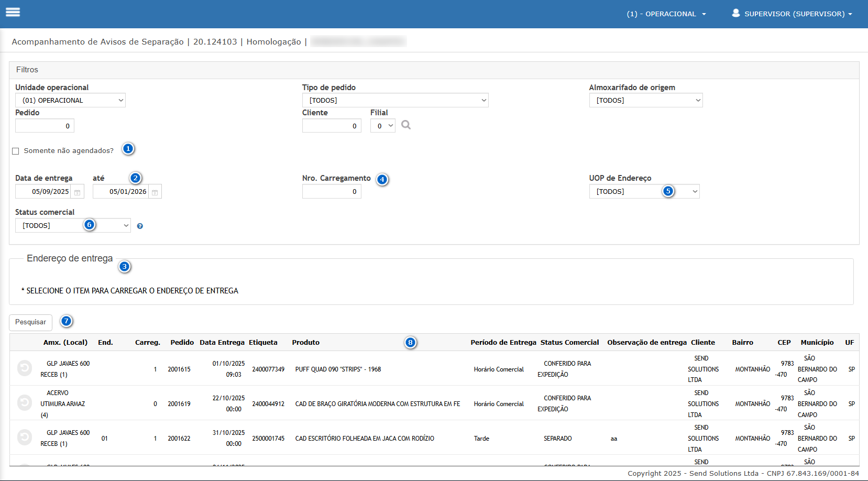The image size is (868, 481).
Task: Expand the Almoxarifado de origem dropdown
Action: [645, 101]
